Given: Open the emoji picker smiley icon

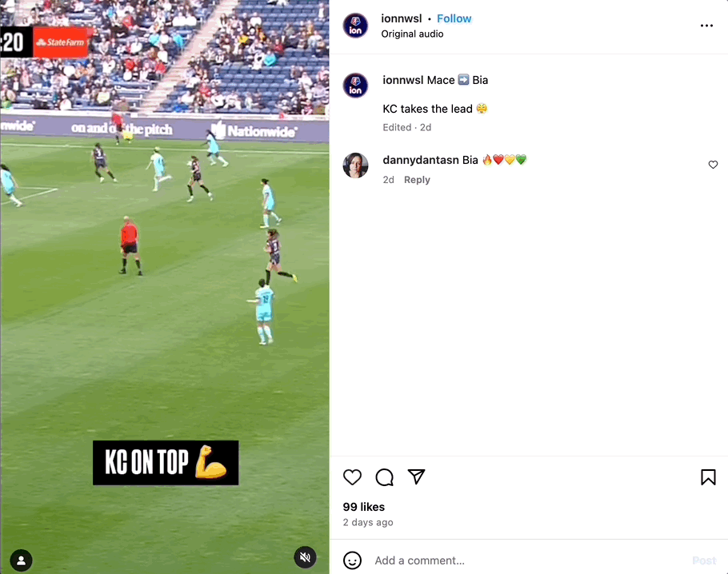Looking at the screenshot, I should pyautogui.click(x=352, y=560).
